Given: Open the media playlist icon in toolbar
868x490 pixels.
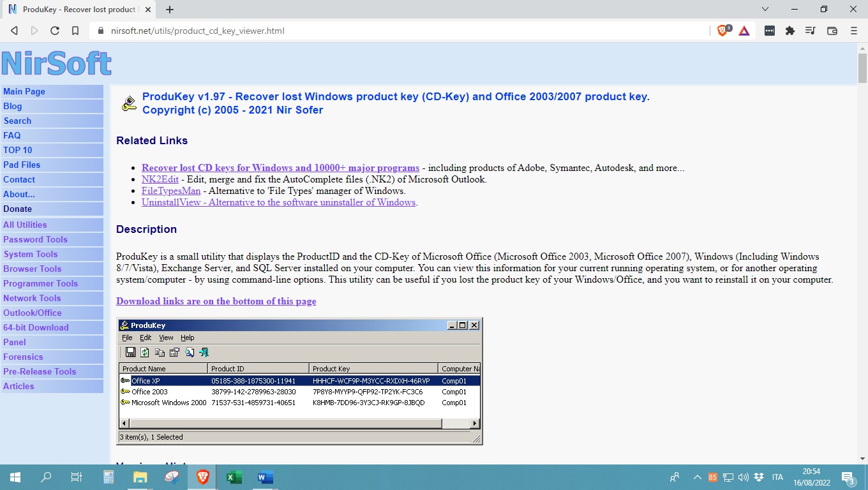Looking at the screenshot, I should [x=811, y=31].
